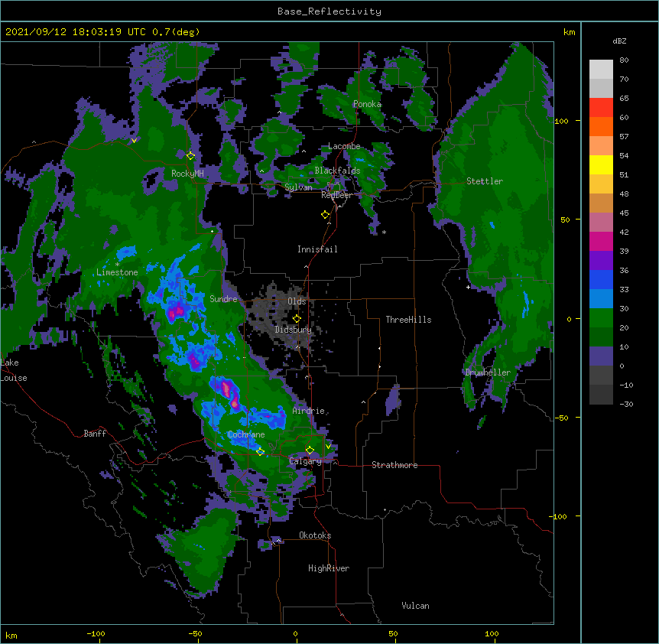Image resolution: width=659 pixels, height=644 pixels.
Task: Click the Ponoka label
Action: pyautogui.click(x=367, y=104)
